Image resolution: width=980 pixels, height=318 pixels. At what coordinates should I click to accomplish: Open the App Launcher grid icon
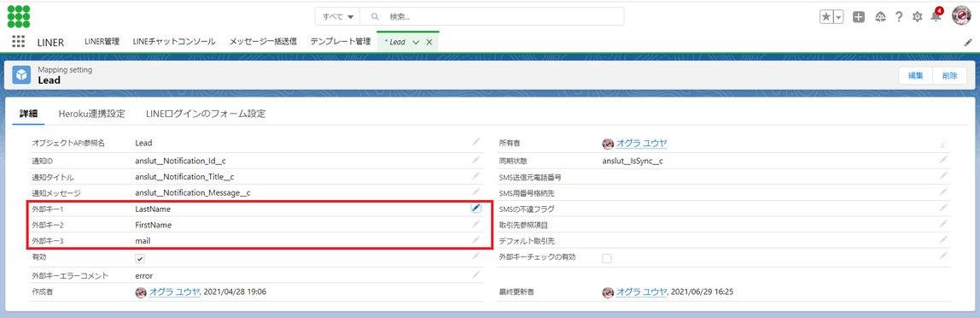coord(19,42)
